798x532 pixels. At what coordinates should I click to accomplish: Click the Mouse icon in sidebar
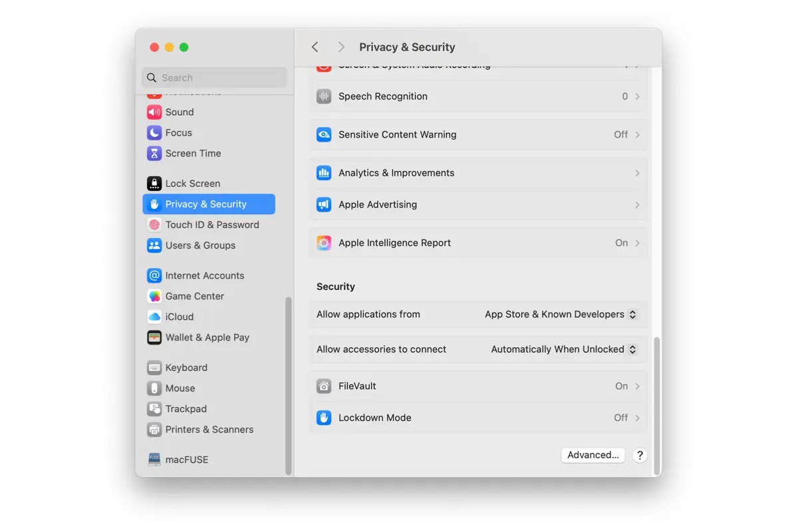(x=154, y=388)
